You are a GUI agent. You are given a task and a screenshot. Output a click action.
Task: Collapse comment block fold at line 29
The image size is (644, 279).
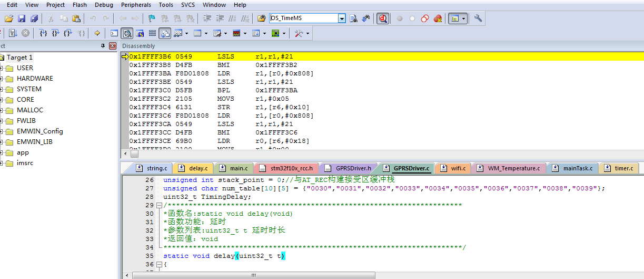click(x=159, y=205)
